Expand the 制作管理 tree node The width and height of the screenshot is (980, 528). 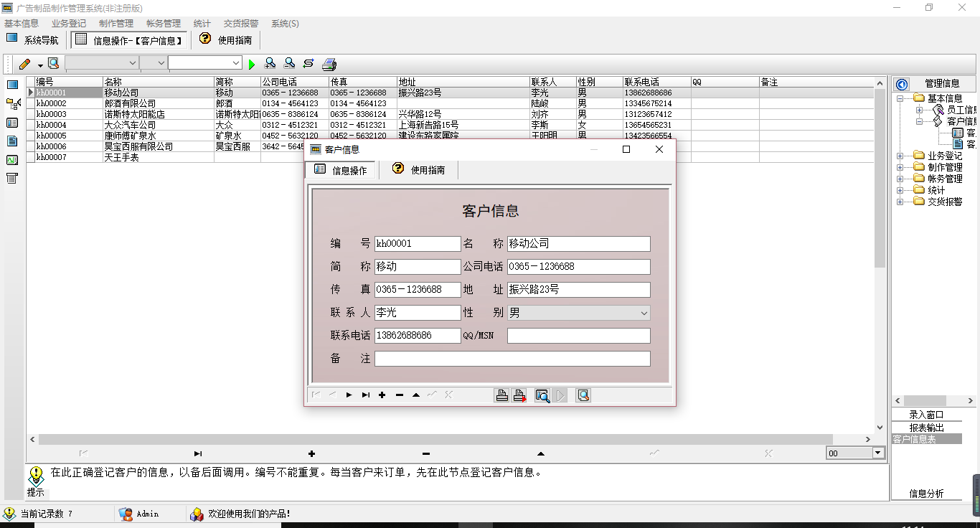pyautogui.click(x=900, y=167)
